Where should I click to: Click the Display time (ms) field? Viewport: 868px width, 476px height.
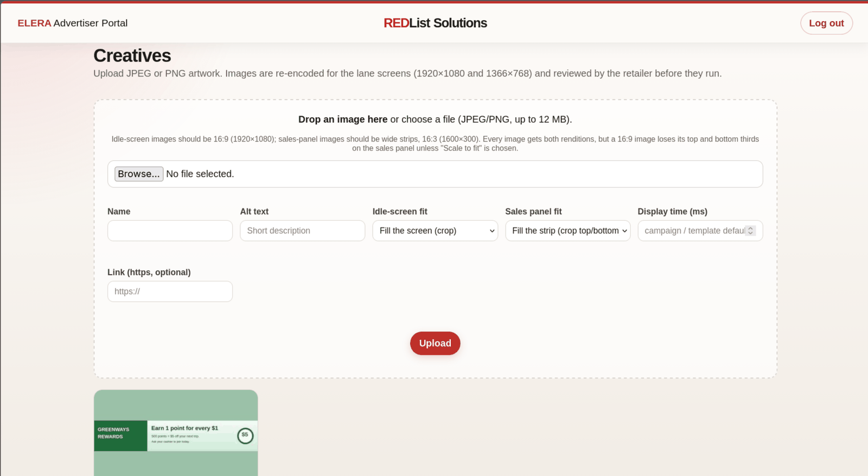700,231
